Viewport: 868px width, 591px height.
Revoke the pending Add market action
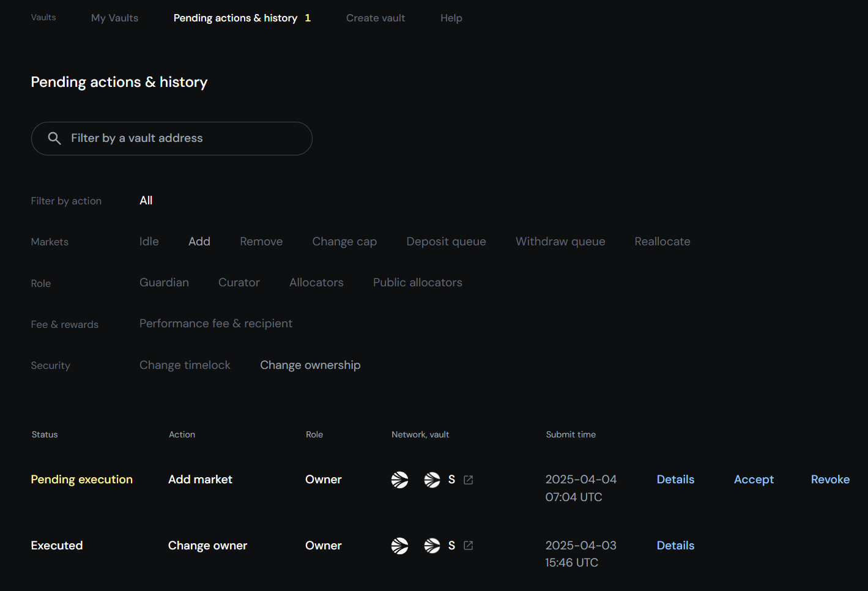830,480
